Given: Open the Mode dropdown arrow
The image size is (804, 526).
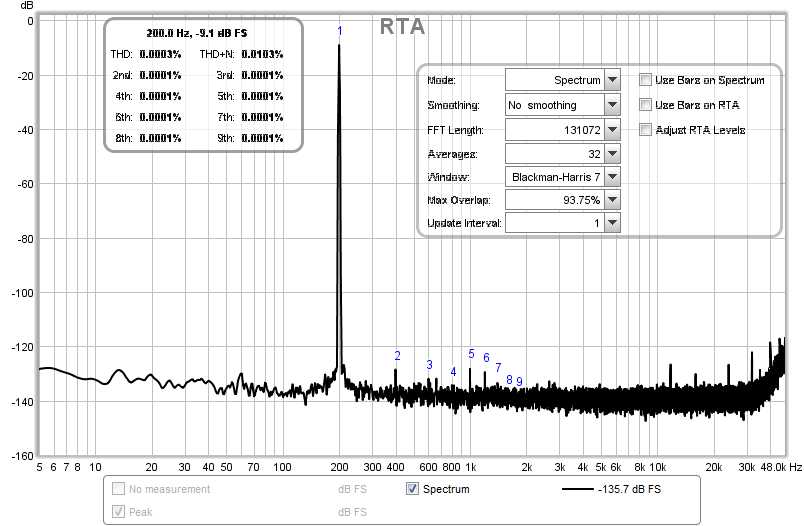Looking at the screenshot, I should click(x=612, y=80).
